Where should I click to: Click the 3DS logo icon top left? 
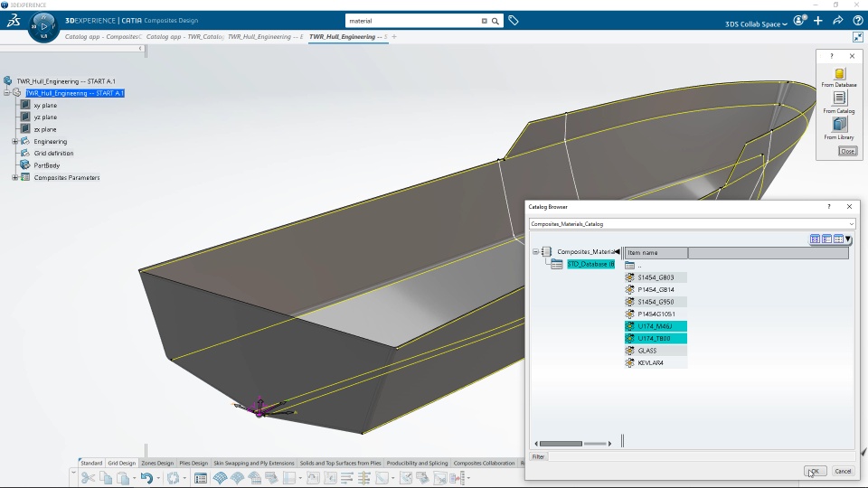pos(14,21)
